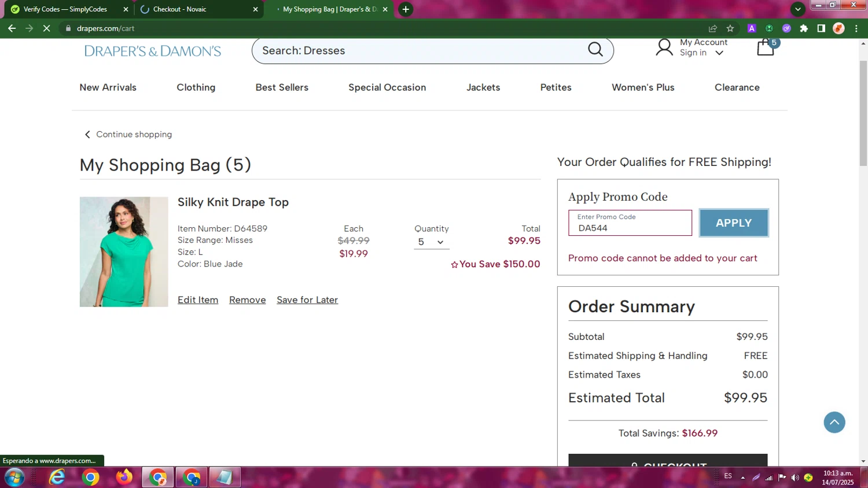
Task: Open the tab search down-arrow button
Action: 797,9
